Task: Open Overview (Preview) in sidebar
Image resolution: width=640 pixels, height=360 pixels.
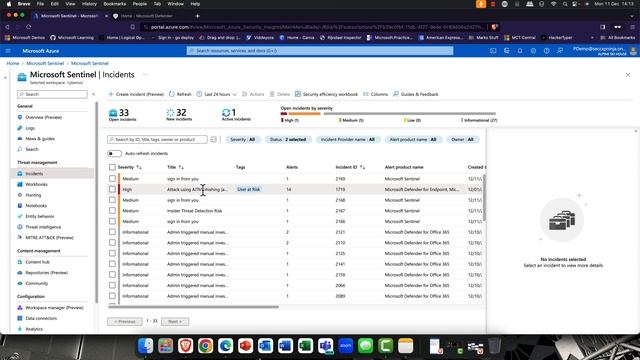Action: 43,117
